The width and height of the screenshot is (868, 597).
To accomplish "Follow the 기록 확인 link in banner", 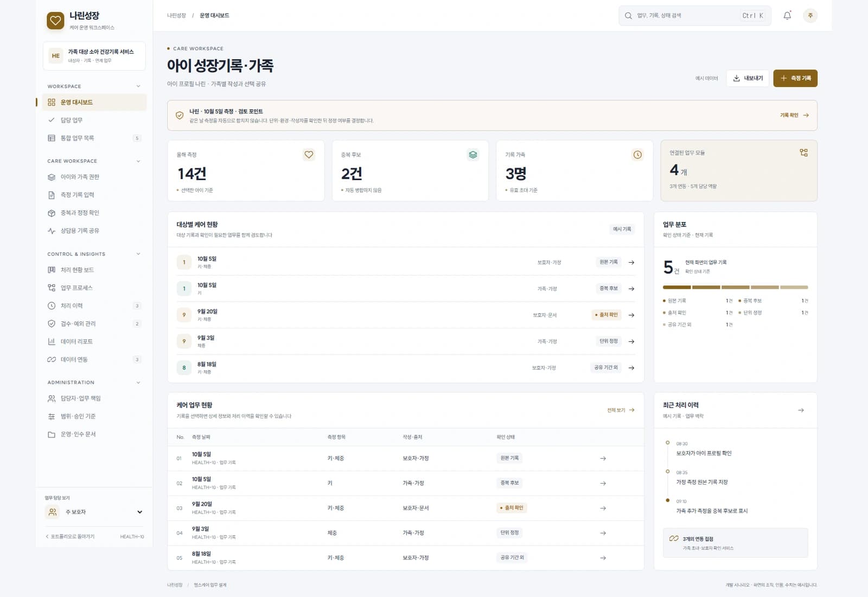I will click(x=794, y=115).
